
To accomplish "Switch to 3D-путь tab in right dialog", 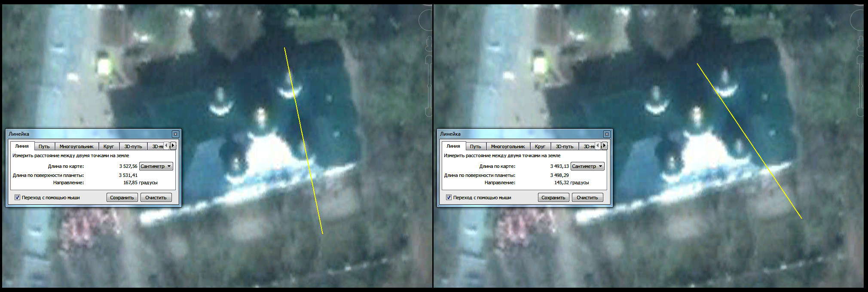I will (x=564, y=146).
